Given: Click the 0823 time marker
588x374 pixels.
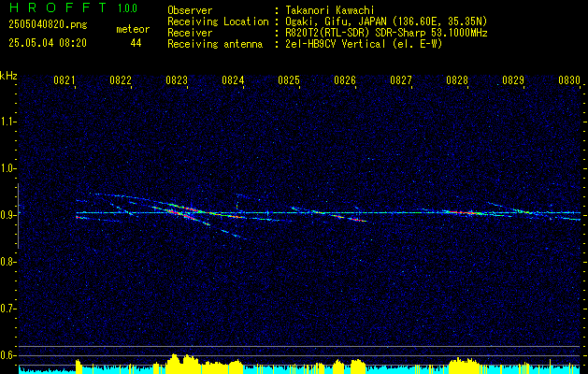Looking at the screenshot, I should 177,79.
